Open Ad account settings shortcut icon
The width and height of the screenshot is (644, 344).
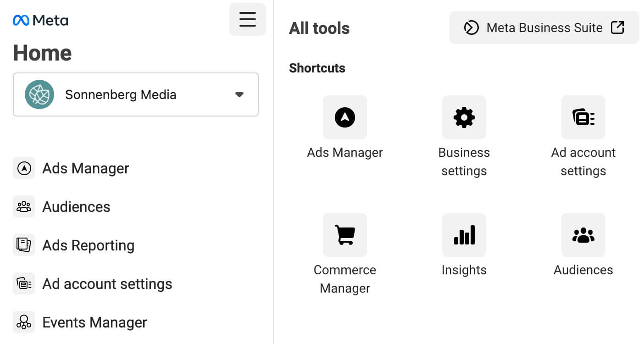tap(583, 117)
